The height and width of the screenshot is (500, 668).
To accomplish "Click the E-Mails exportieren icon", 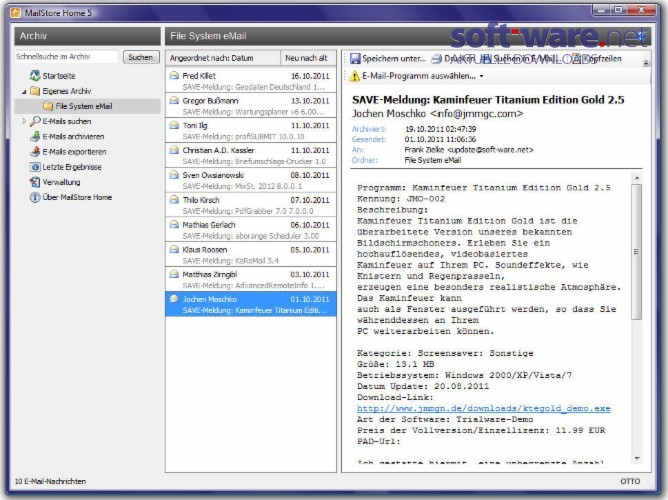I will point(35,152).
